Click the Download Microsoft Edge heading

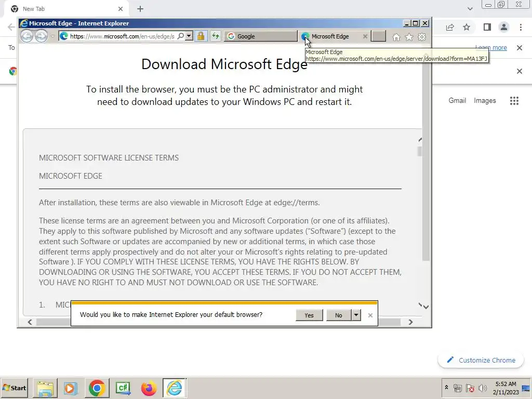point(224,64)
